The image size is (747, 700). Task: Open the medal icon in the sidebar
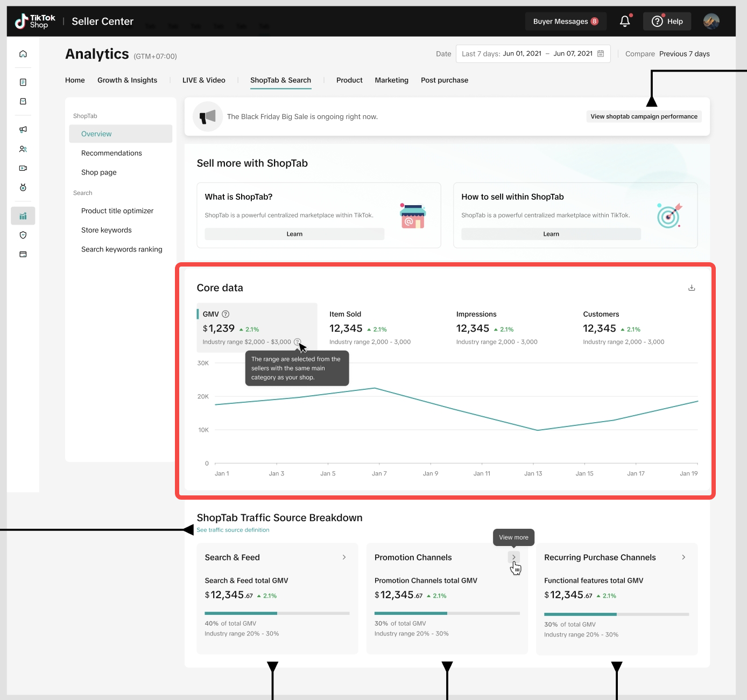pyautogui.click(x=23, y=187)
